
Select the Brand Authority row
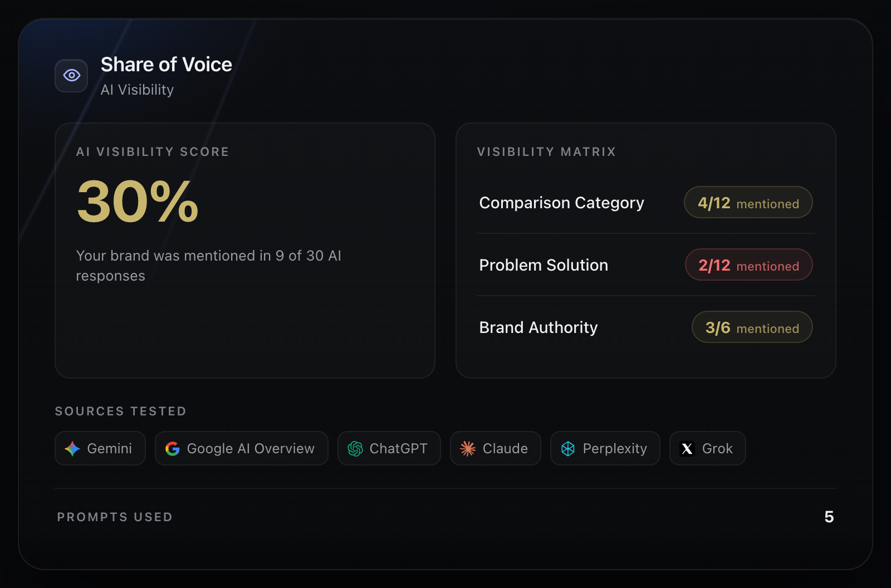point(646,327)
